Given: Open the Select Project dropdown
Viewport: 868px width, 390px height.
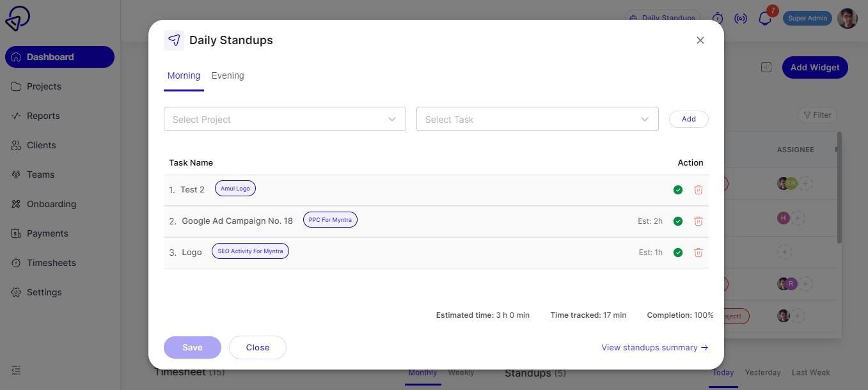Looking at the screenshot, I should pos(285,120).
